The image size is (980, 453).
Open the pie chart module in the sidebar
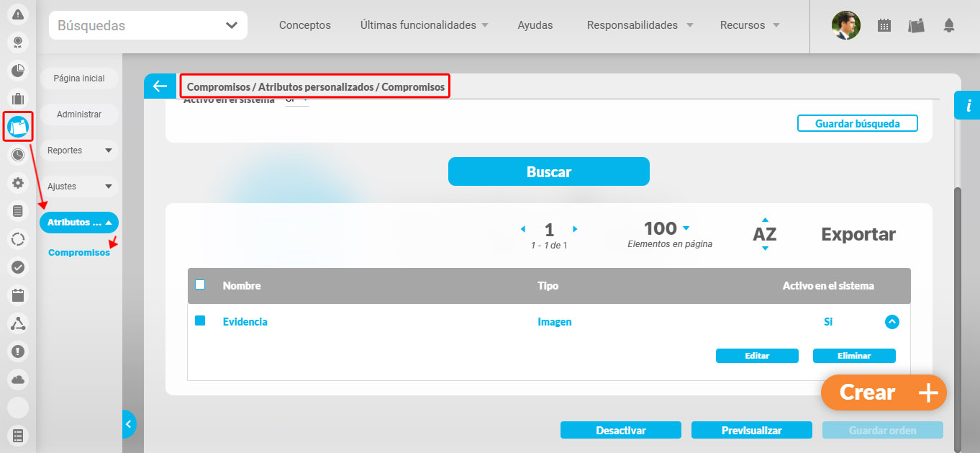pos(17,70)
